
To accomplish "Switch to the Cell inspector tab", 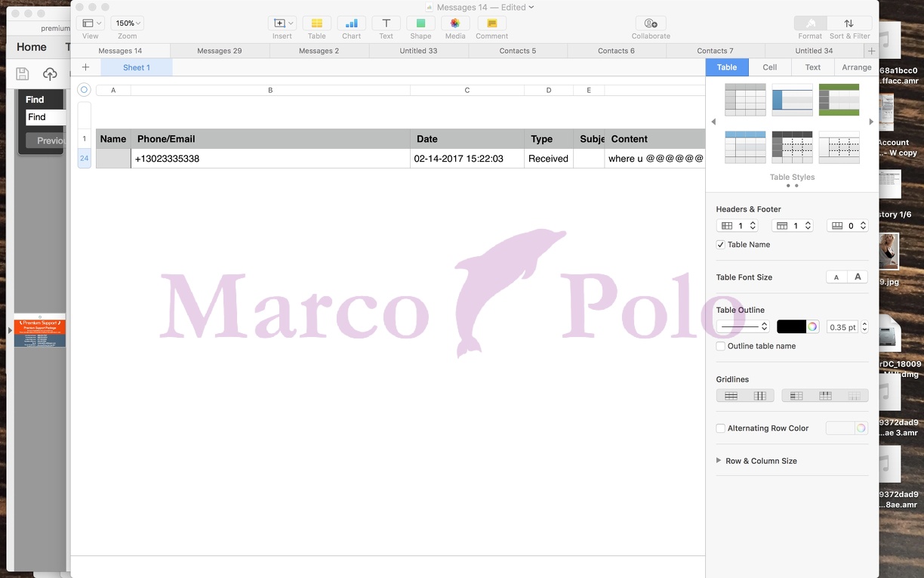I will 770,67.
